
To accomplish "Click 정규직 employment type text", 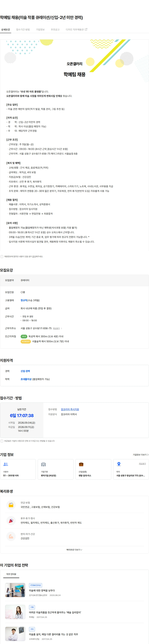I will pyautogui.click(x=24, y=300).
